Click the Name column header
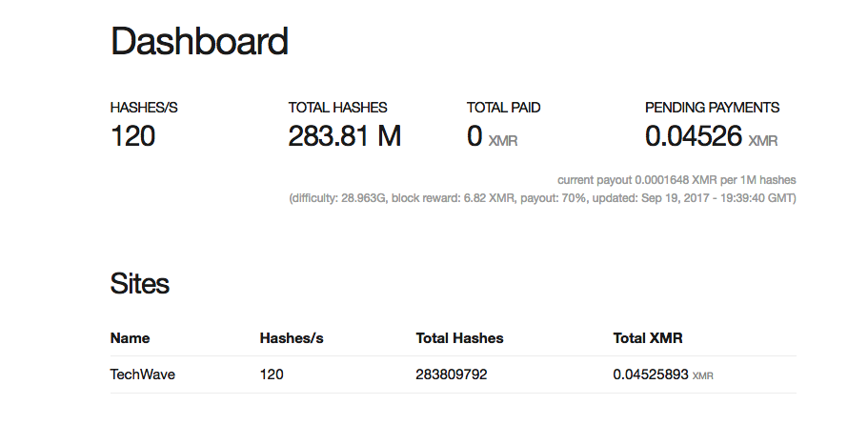 coord(130,338)
